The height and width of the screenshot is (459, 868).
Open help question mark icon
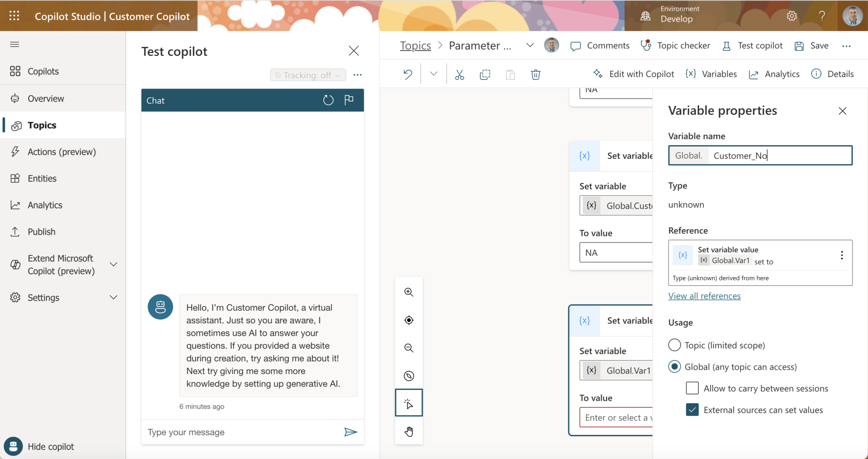coord(822,16)
